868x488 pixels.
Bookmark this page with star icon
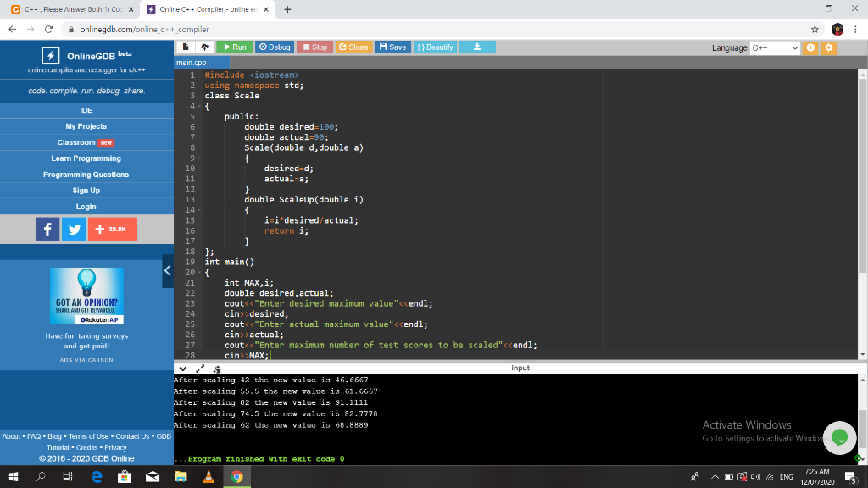pyautogui.click(x=815, y=30)
